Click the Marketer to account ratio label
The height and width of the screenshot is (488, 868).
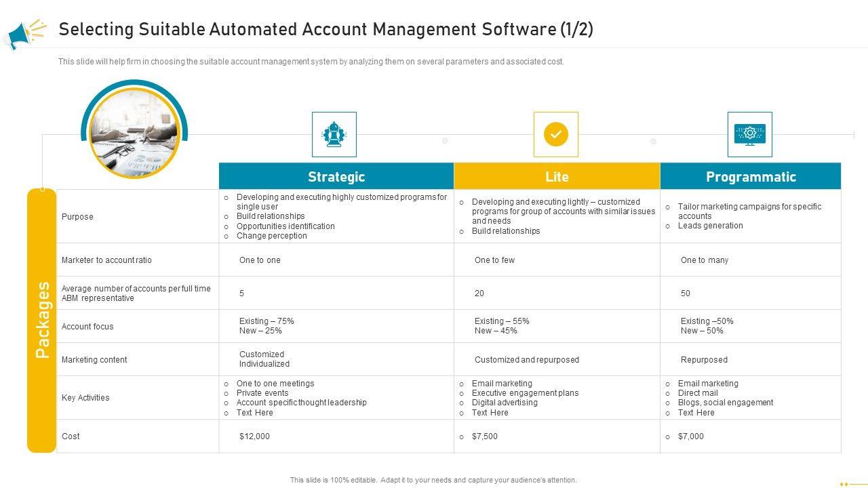(x=106, y=260)
